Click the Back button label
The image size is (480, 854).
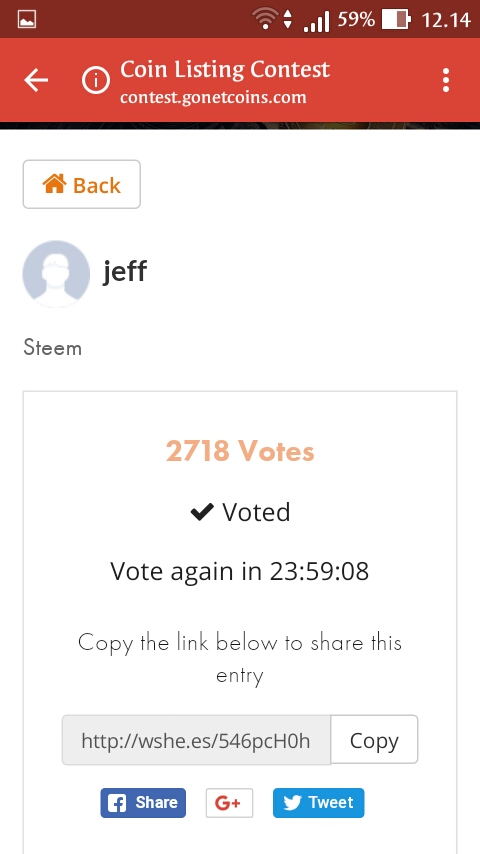[x=96, y=186]
